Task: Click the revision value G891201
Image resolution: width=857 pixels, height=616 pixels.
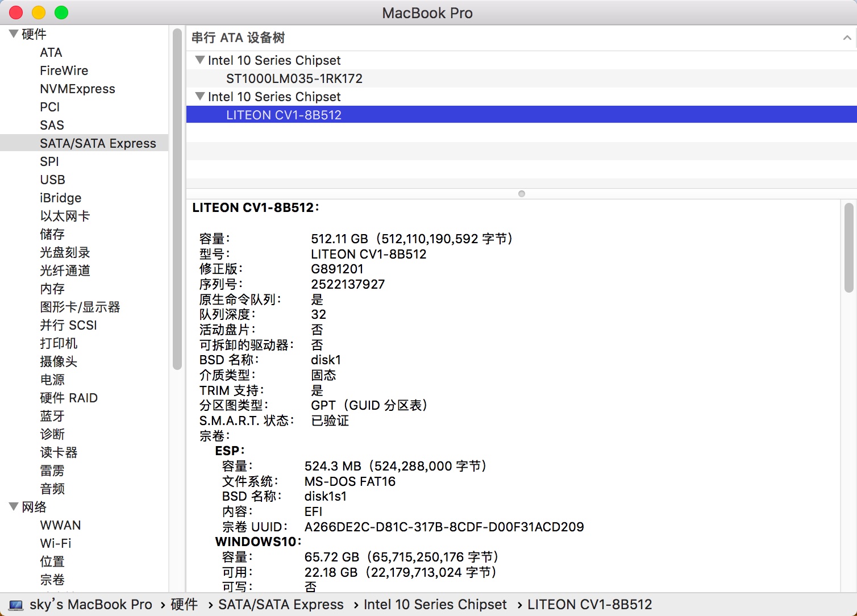Action: [337, 269]
